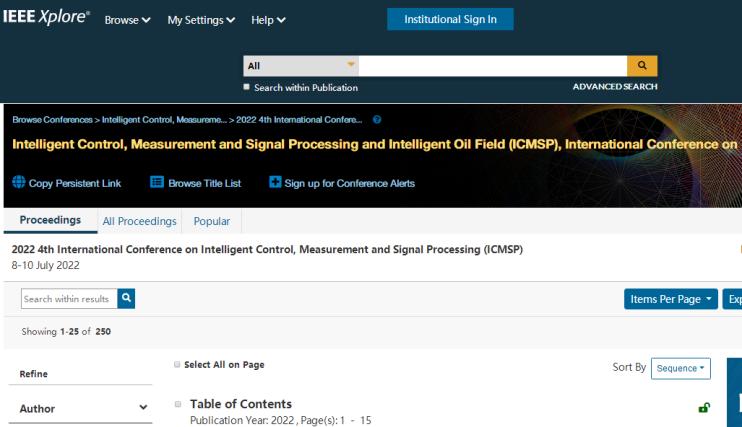Click the IEEE Xplore logo
Image resolution: width=742 pixels, height=427 pixels.
48,20
